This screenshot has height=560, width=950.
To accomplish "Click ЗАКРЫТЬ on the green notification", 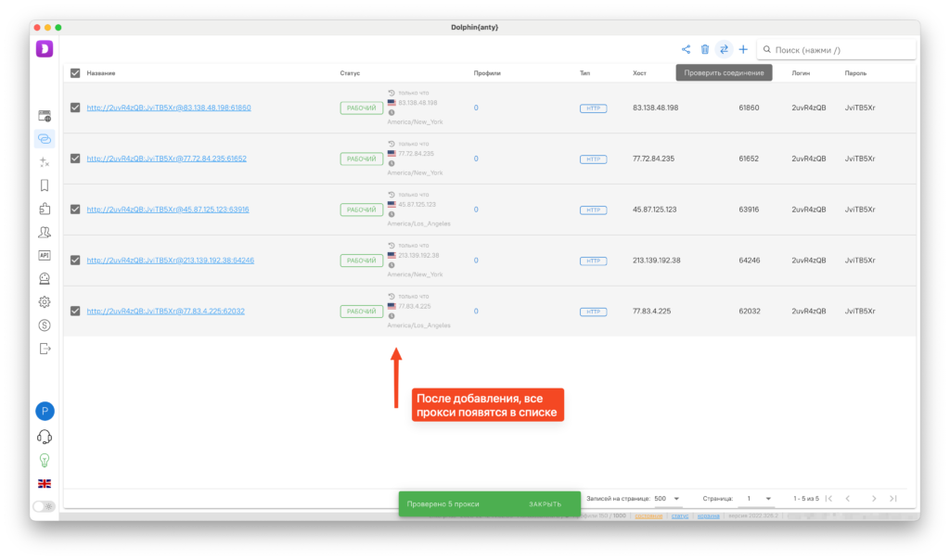I will [x=545, y=504].
